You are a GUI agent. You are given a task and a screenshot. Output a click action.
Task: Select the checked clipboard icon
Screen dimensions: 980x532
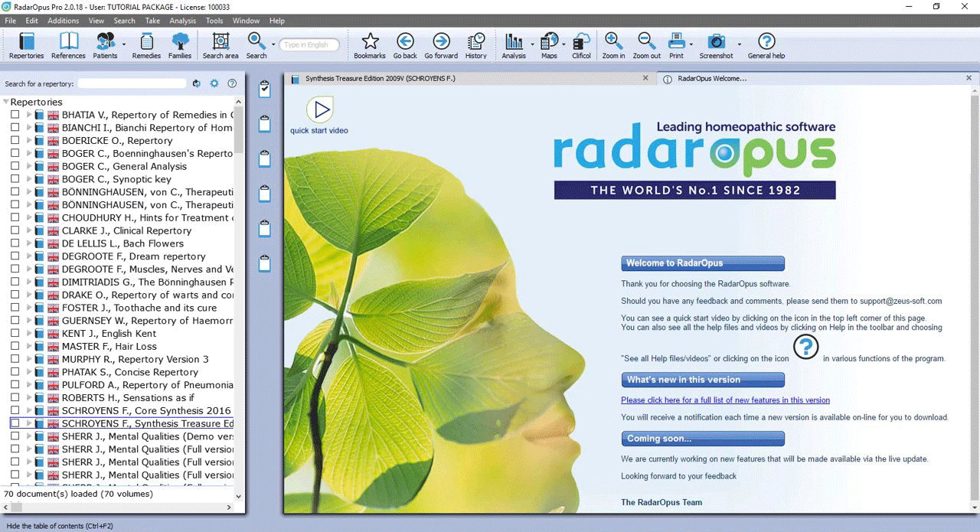pyautogui.click(x=265, y=89)
